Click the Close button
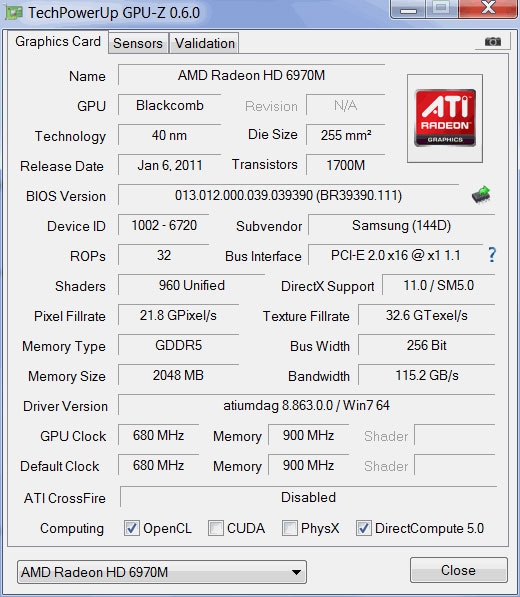This screenshot has height=597, width=520. coord(459,570)
